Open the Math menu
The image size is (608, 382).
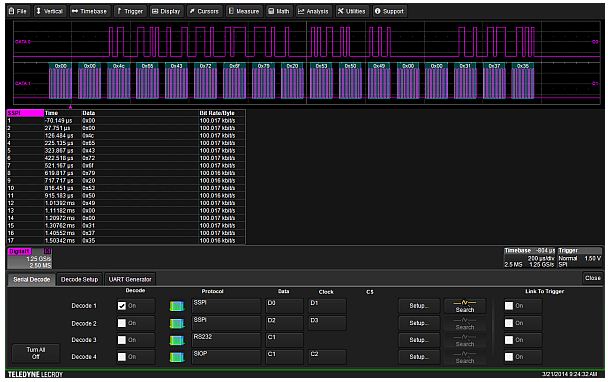click(x=279, y=11)
